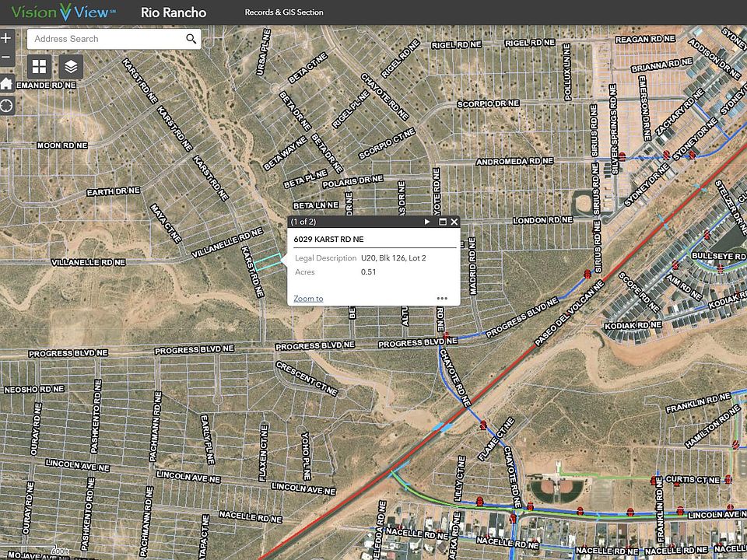Image resolution: width=747 pixels, height=560 pixels.
Task: Return to the default home extent
Action: point(6,84)
